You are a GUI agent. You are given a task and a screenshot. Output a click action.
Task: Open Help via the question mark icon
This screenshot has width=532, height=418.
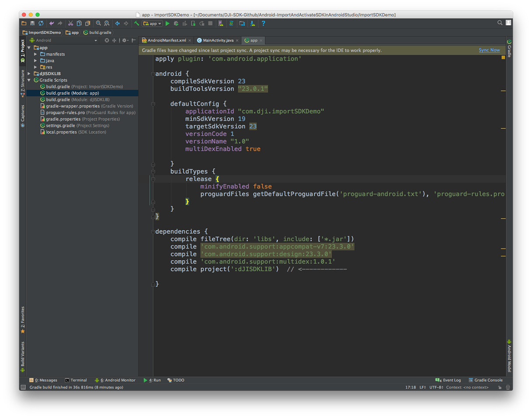[x=263, y=24]
